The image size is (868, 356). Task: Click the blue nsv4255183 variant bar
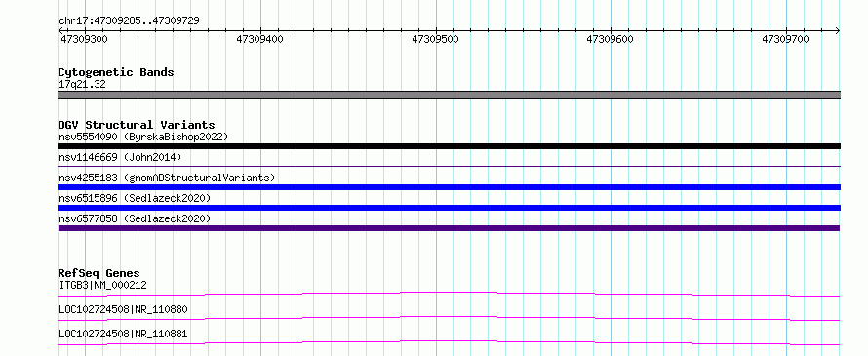point(449,187)
